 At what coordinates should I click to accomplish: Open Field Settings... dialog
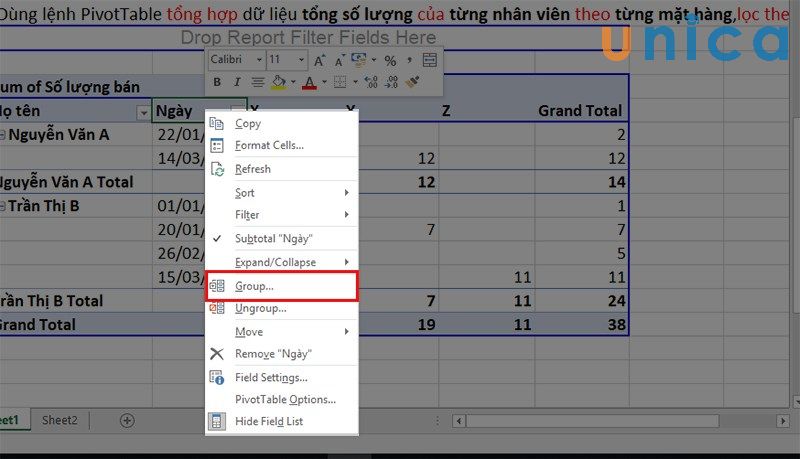coord(282,377)
